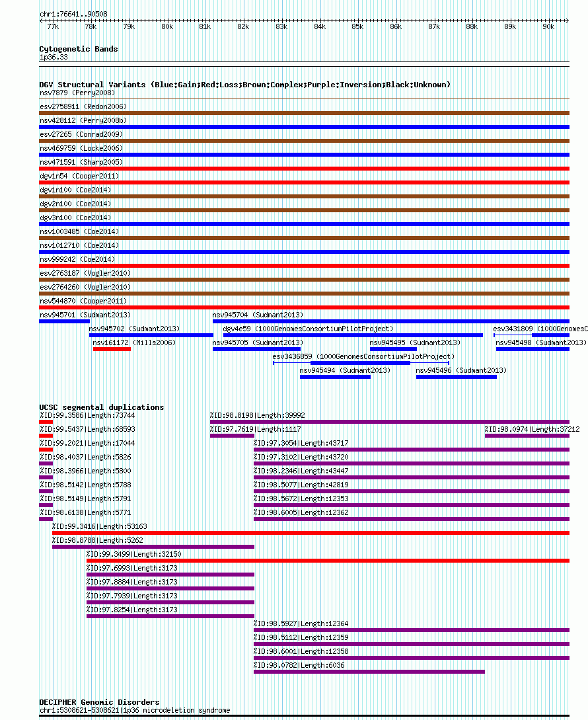Click the blue nsv945494 (Sudmant2013) gain bar

pos(335,377)
